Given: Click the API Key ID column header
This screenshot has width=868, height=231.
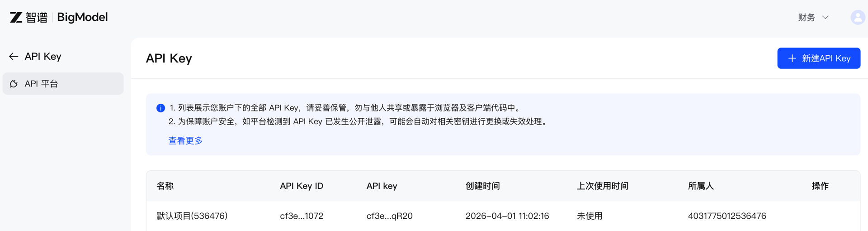Looking at the screenshot, I should pyautogui.click(x=302, y=186).
